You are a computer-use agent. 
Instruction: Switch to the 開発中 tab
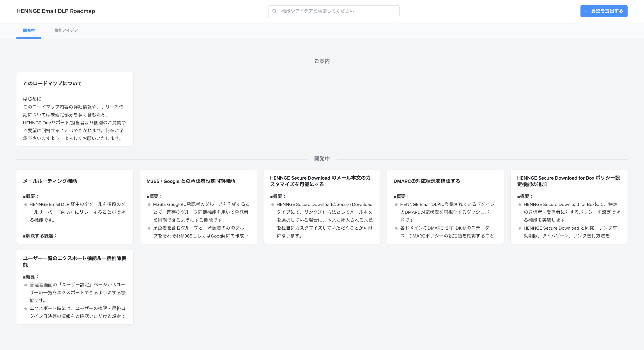(x=29, y=30)
